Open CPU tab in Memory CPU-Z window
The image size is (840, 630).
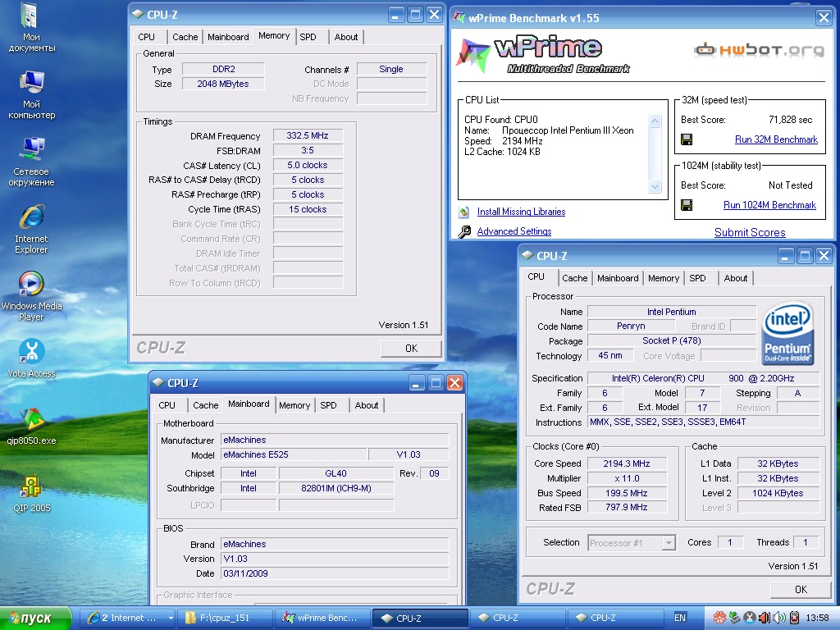(x=146, y=37)
